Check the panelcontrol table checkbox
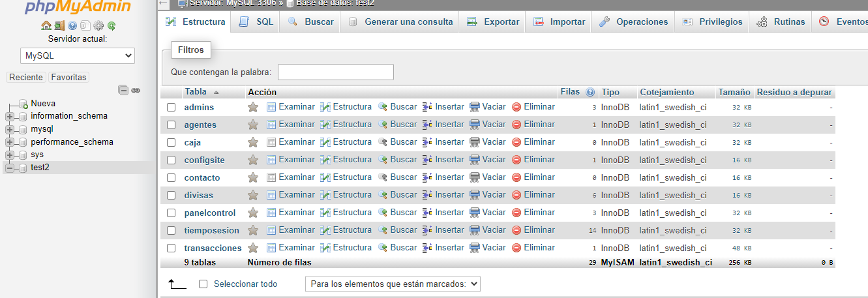Image resolution: width=868 pixels, height=298 pixels. pos(171,213)
